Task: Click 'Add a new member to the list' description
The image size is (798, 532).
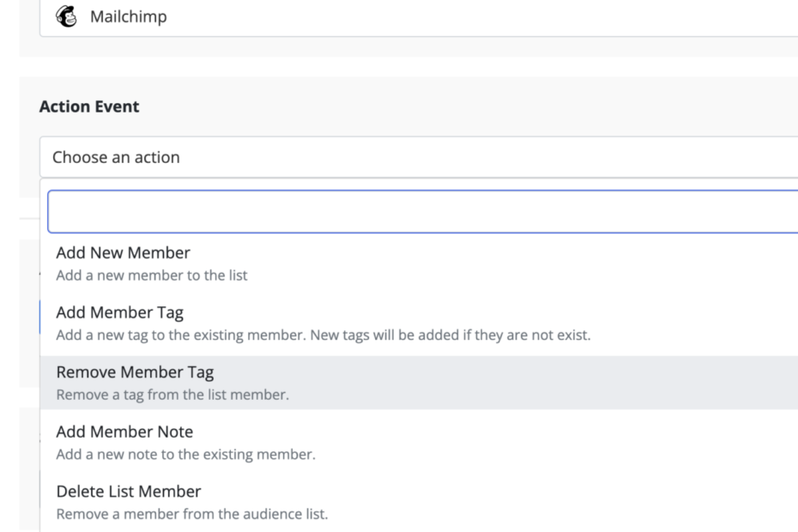Action: [152, 275]
